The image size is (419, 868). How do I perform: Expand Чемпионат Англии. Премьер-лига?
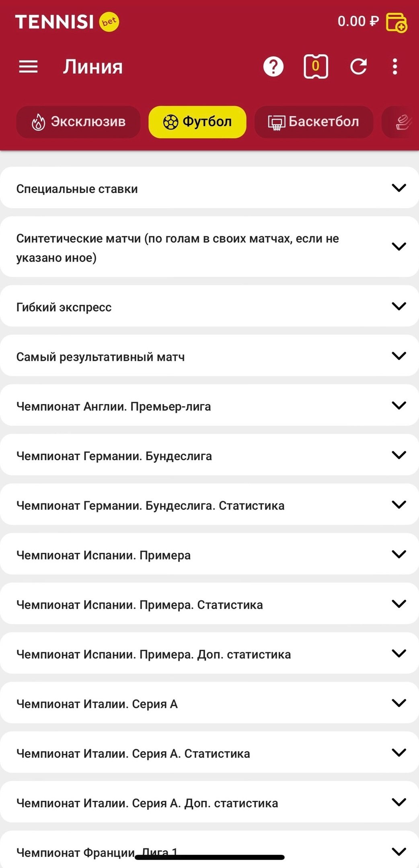(209, 406)
